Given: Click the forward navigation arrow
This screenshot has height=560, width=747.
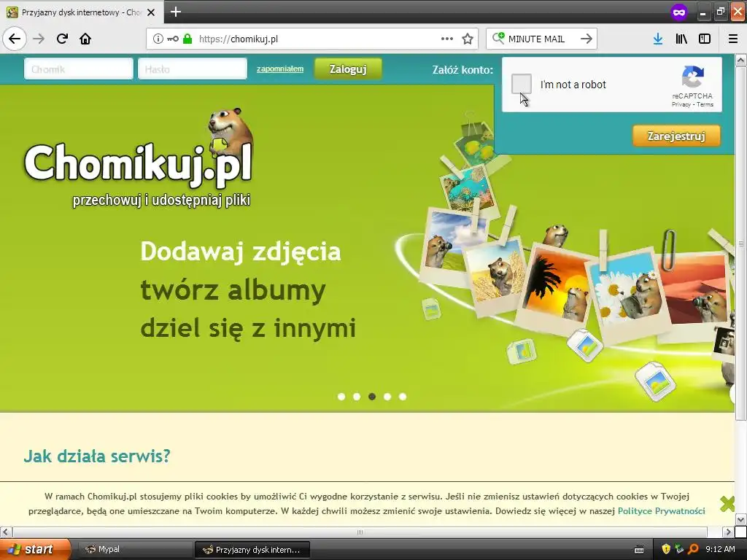Looking at the screenshot, I should pos(39,39).
